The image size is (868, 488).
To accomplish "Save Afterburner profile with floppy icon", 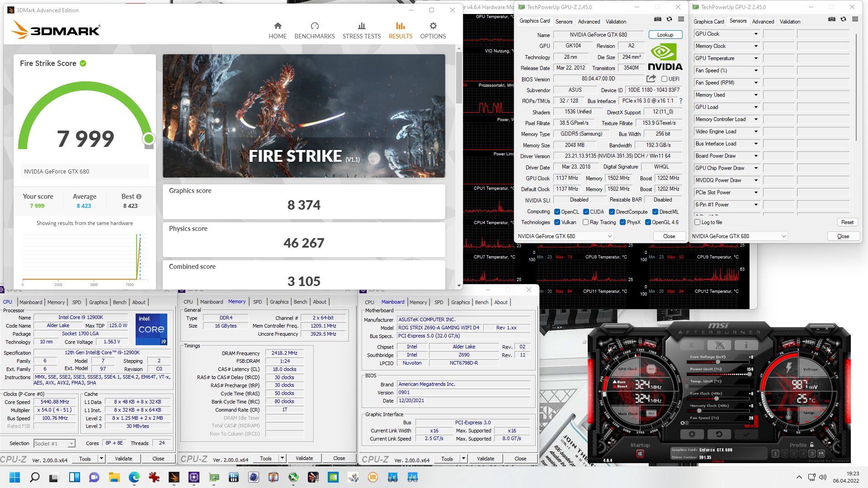I will [x=821, y=454].
